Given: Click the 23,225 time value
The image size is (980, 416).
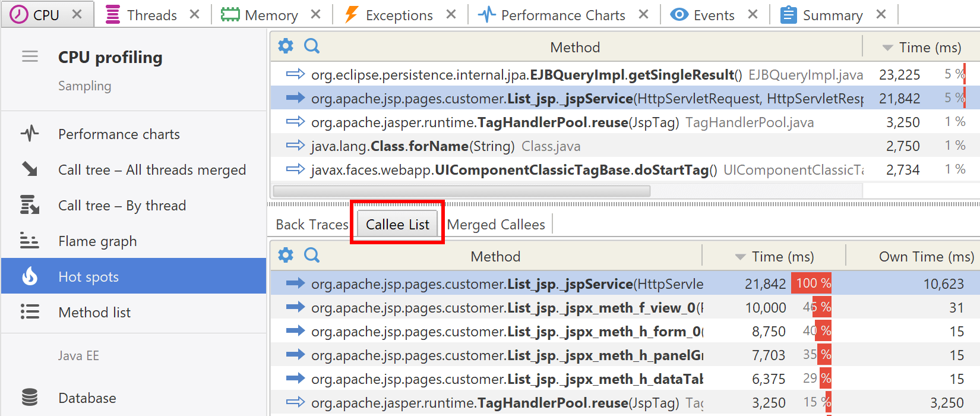Looking at the screenshot, I should 899,75.
